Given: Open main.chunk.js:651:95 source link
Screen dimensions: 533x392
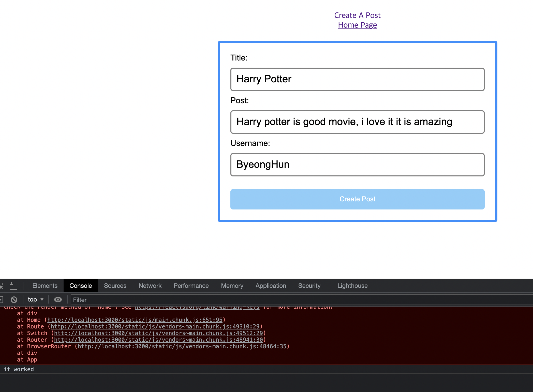Looking at the screenshot, I should (135, 320).
